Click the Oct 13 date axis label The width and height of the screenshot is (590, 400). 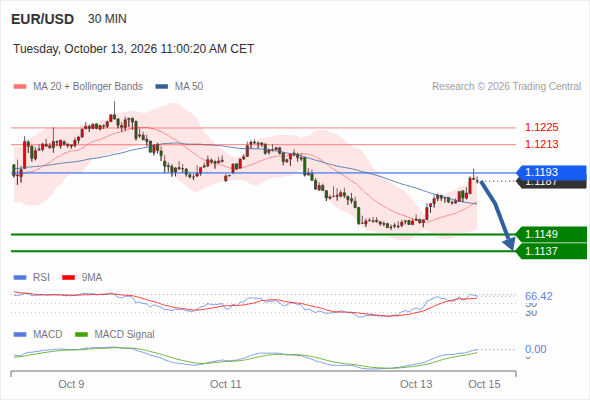[416, 384]
